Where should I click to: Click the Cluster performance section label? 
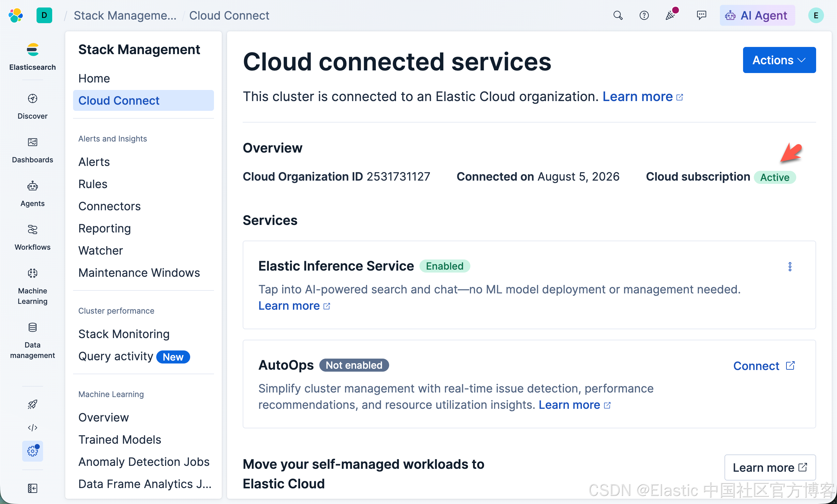[116, 311]
